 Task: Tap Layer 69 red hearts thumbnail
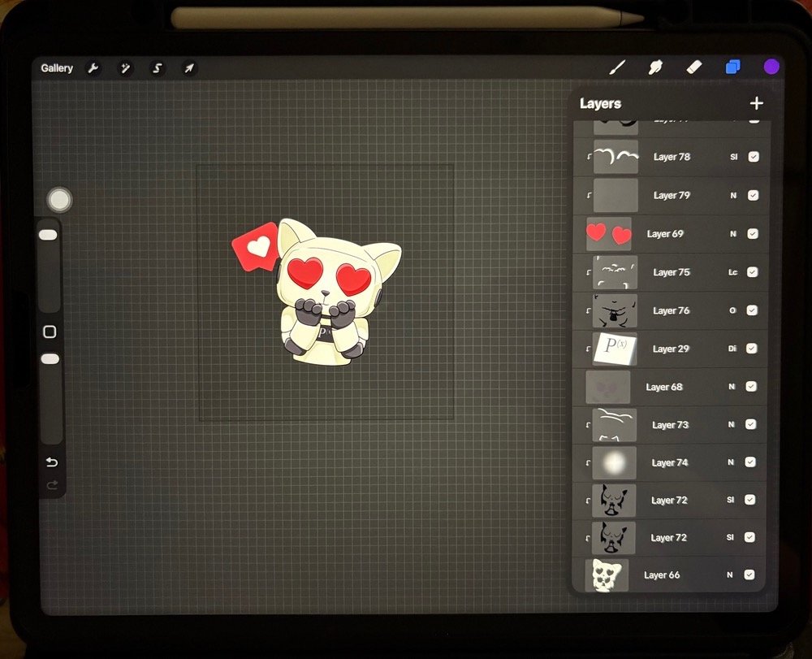(x=608, y=234)
